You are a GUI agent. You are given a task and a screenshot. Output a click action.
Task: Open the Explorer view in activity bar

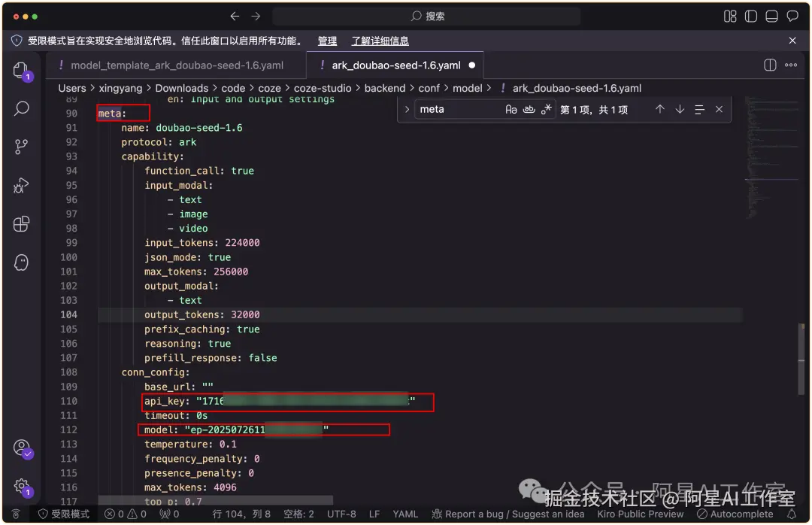[x=21, y=71]
